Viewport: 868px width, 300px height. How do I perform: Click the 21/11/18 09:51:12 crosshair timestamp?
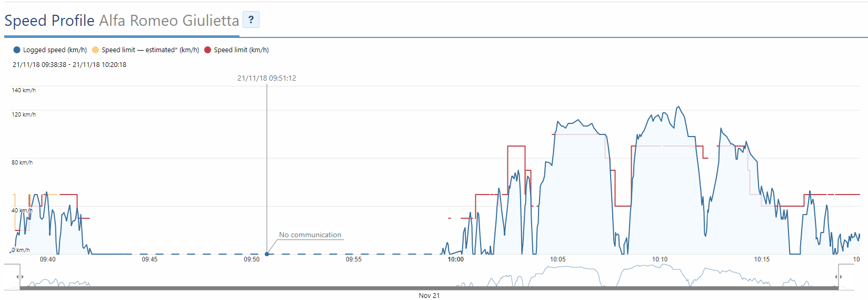266,78
